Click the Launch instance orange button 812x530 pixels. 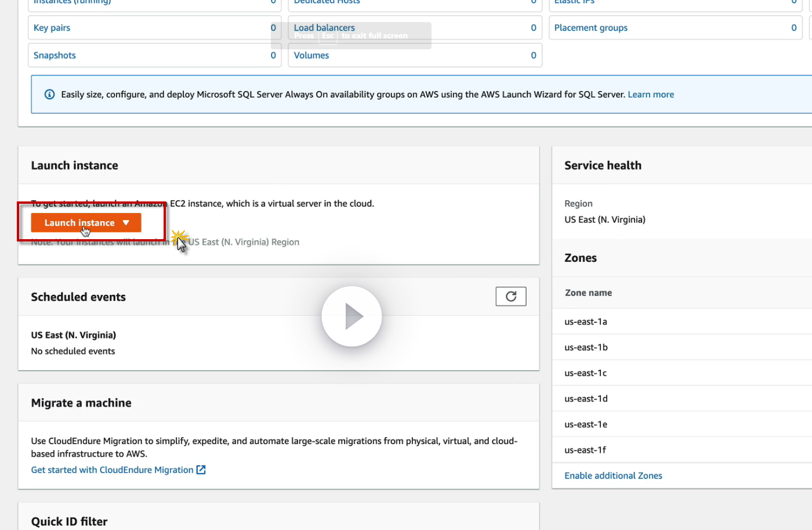(x=79, y=223)
